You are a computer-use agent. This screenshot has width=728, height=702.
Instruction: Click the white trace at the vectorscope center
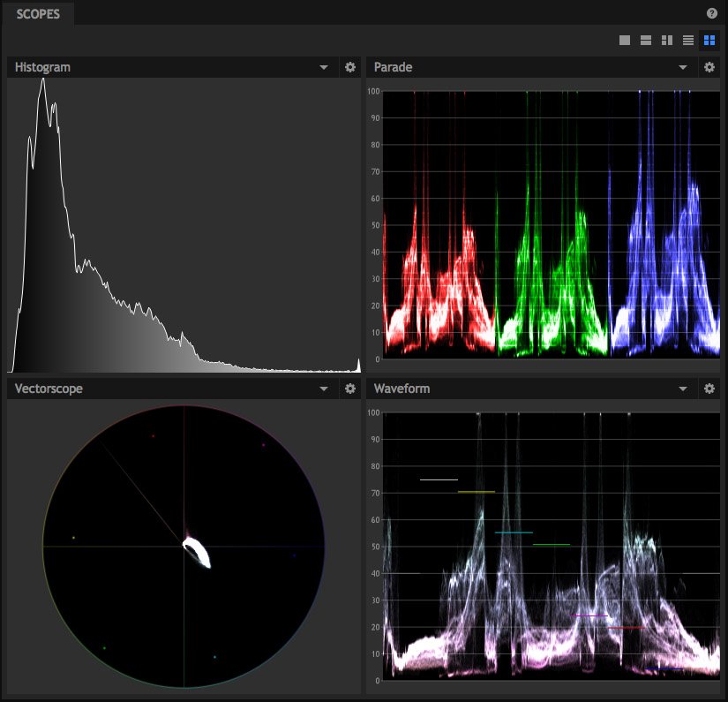click(x=198, y=552)
